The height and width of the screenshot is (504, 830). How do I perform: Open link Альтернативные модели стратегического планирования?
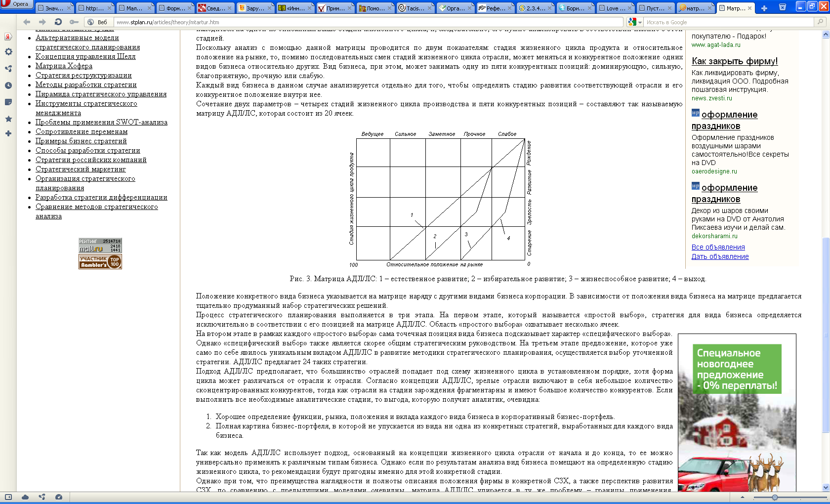pyautogui.click(x=87, y=42)
